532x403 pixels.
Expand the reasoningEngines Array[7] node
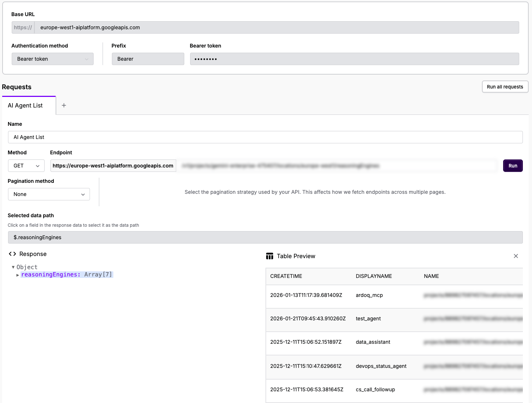tap(18, 275)
